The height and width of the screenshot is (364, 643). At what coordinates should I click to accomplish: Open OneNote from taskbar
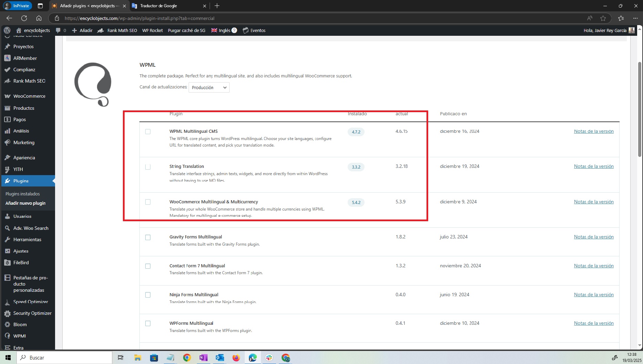[203, 358]
